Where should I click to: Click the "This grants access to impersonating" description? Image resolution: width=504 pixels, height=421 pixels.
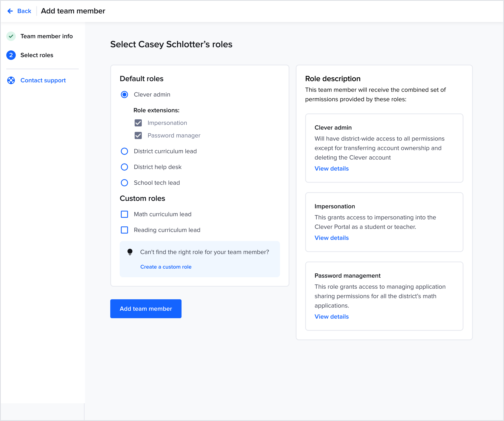pos(375,222)
